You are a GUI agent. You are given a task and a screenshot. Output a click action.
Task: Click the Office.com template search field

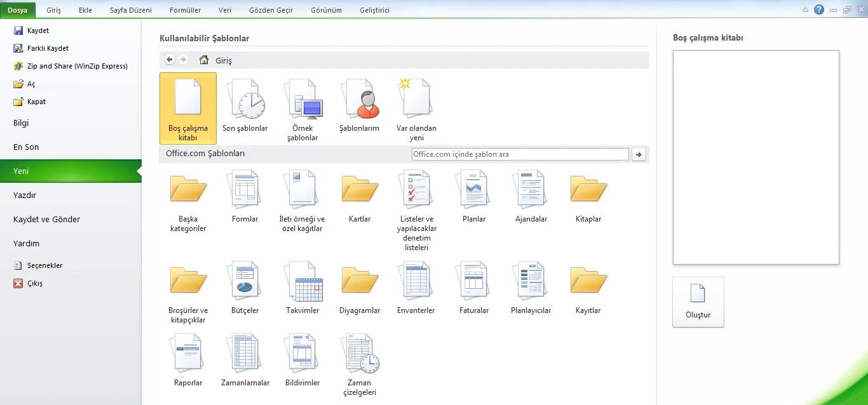click(520, 154)
